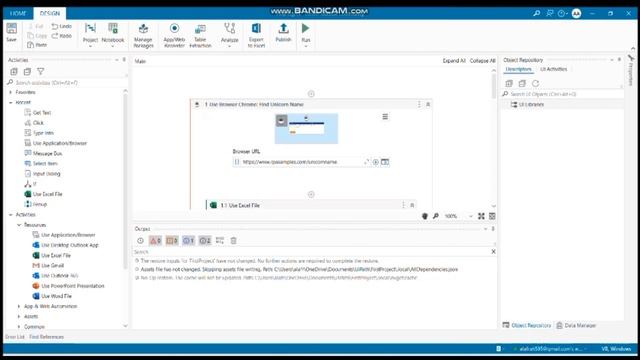Screen dimensions: 640x360
Task: Click the user avatar in title bar
Action: click(x=576, y=13)
